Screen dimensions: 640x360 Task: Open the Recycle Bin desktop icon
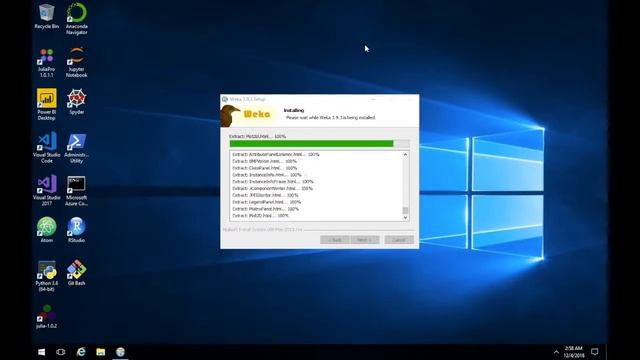(x=47, y=16)
